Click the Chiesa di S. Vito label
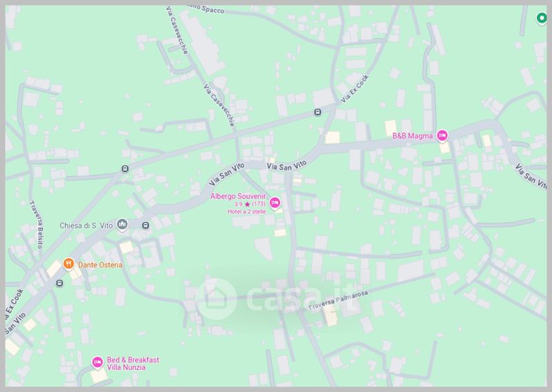The image size is (552, 392). coord(86,226)
